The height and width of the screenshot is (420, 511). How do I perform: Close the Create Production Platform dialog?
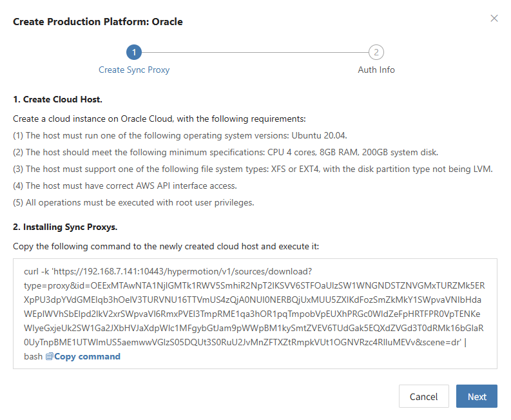pyautogui.click(x=494, y=18)
